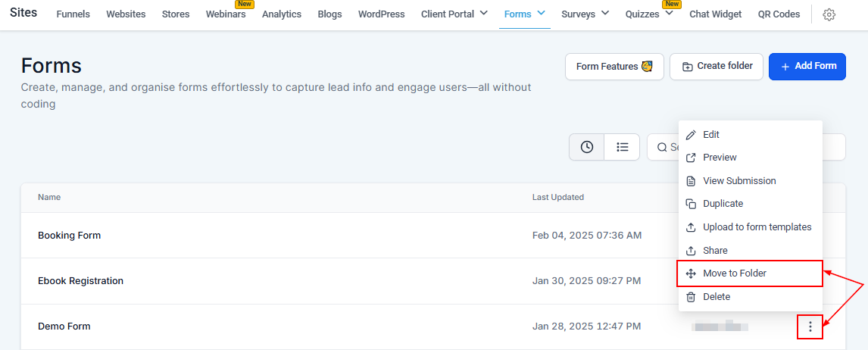Open the Demo Form entry

tap(64, 327)
